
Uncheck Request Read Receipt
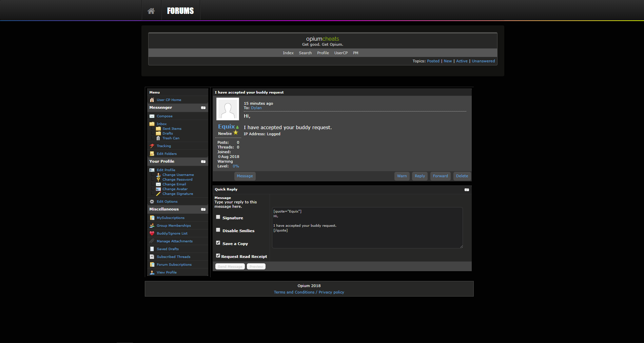218,256
